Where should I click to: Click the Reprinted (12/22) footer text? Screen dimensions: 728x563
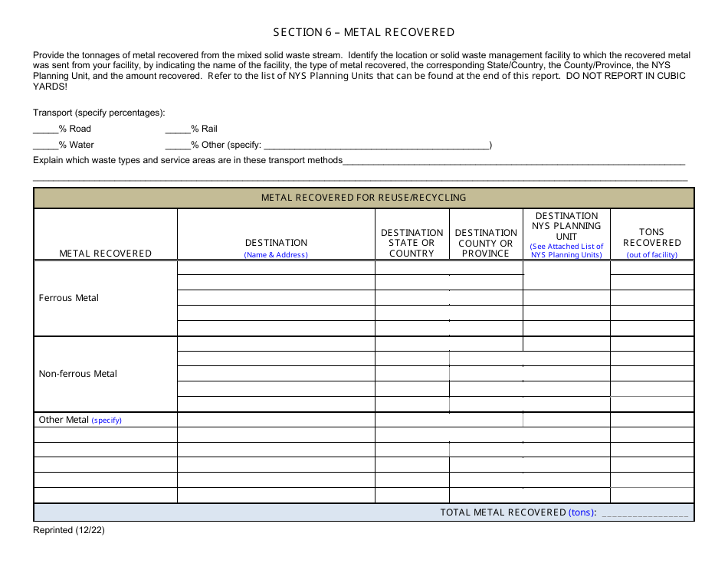(68, 530)
